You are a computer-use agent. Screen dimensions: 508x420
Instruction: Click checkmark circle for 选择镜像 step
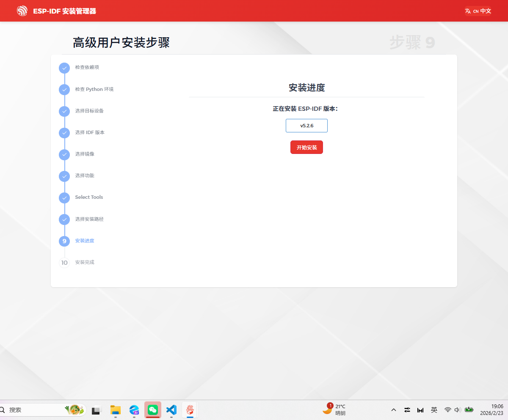tap(64, 154)
